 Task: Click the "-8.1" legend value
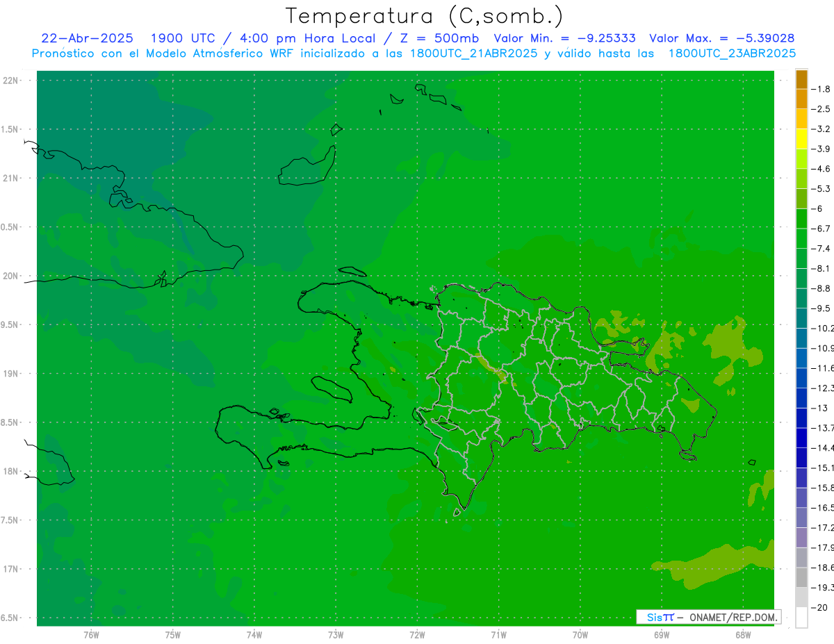point(821,268)
